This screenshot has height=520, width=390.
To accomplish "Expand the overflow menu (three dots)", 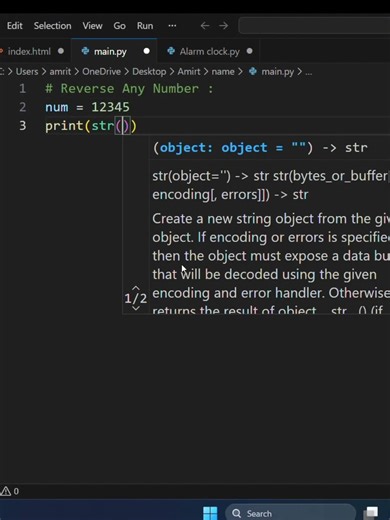I will click(x=172, y=26).
